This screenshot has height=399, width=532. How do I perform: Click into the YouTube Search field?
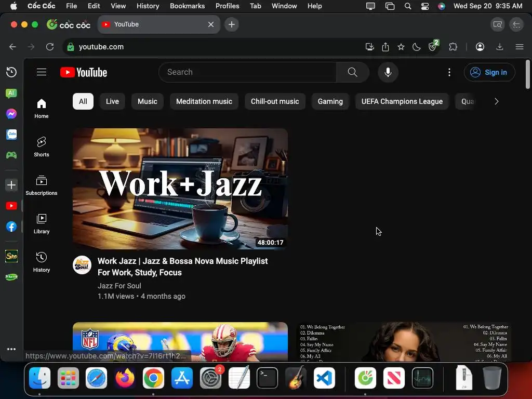[248, 72]
